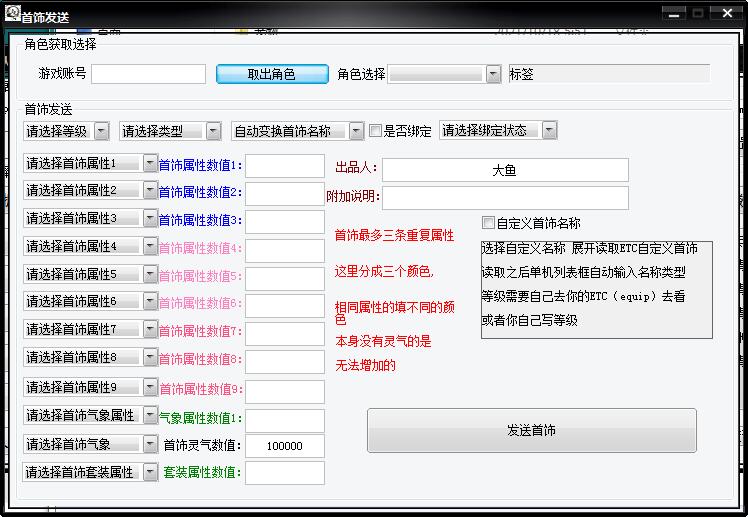Open the 请选择首饰属性1 dropdown
The height and width of the screenshot is (517, 748).
point(90,163)
